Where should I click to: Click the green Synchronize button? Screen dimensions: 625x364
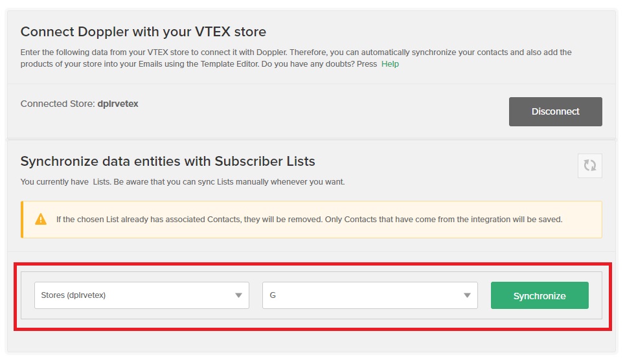pyautogui.click(x=540, y=295)
